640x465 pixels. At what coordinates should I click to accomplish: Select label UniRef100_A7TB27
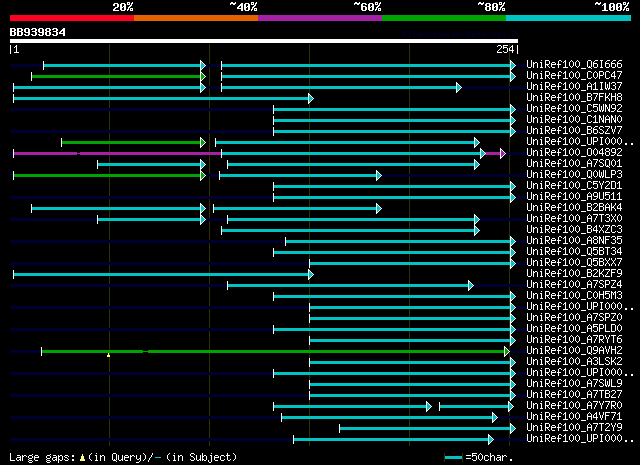coord(574,395)
